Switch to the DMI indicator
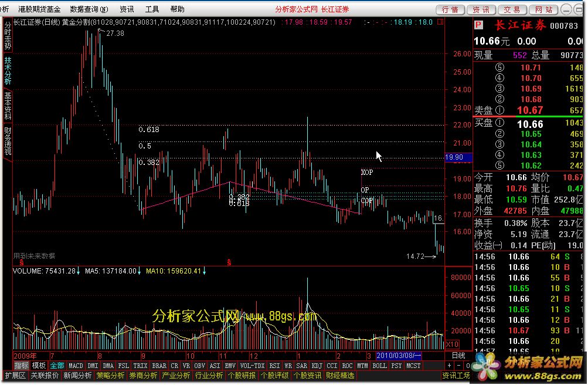This screenshot has width=588, height=385. click(93, 366)
